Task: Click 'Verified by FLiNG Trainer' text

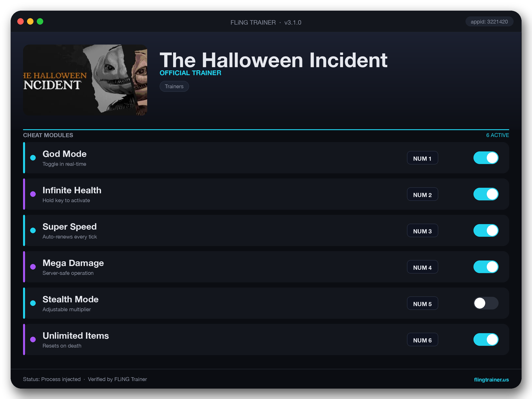Action: 117,379
